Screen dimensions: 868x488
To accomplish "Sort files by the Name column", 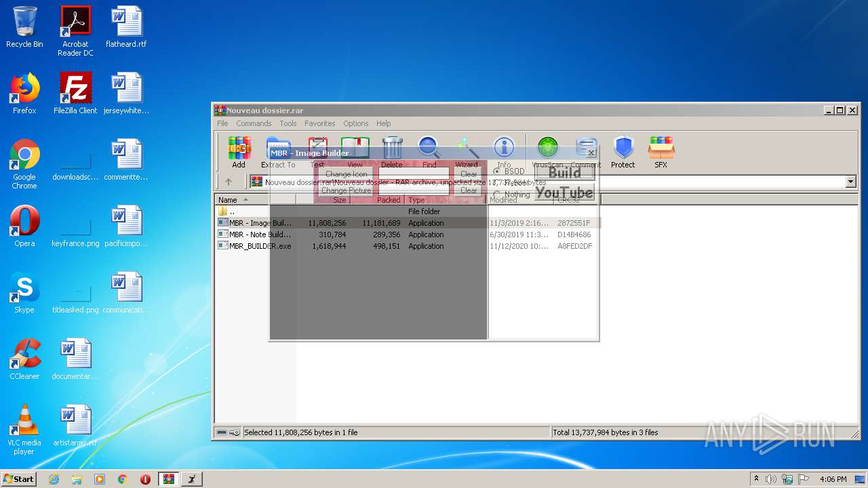I will (256, 200).
